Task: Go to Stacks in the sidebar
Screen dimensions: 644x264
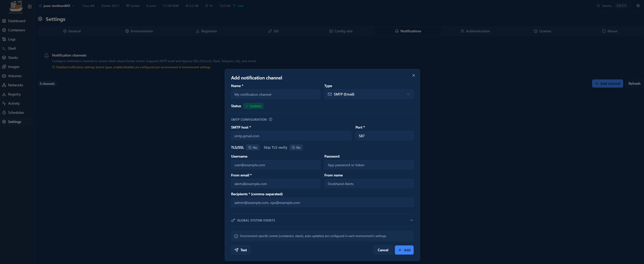Action: click(x=13, y=58)
